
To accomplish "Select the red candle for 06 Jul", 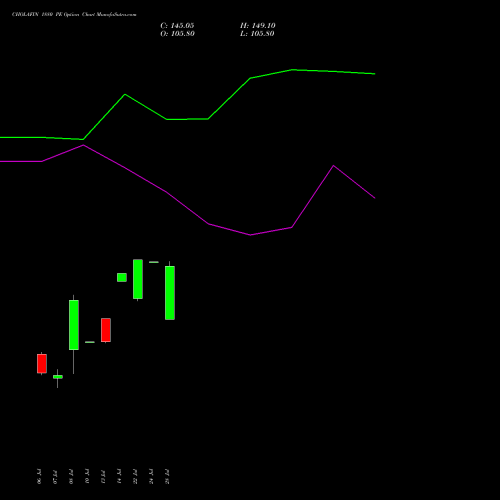I will pyautogui.click(x=42, y=363).
